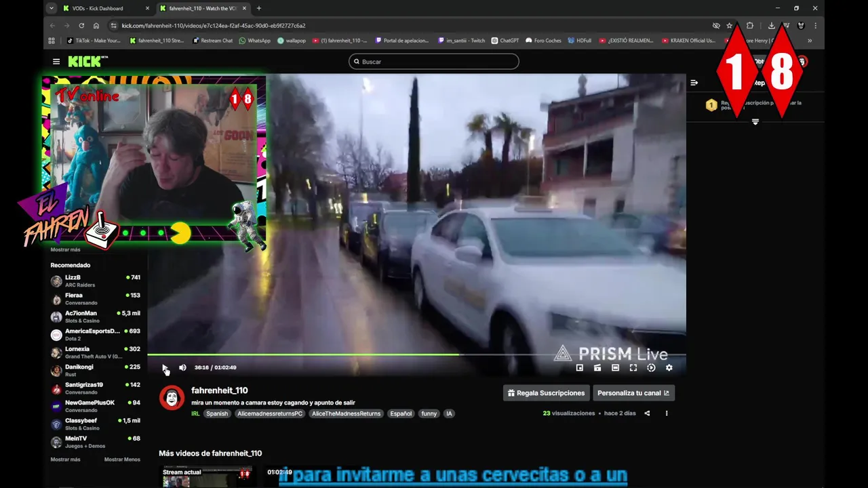The height and width of the screenshot is (488, 868).
Task: Open recommended channel Santigrizas19
Action: click(x=96, y=388)
